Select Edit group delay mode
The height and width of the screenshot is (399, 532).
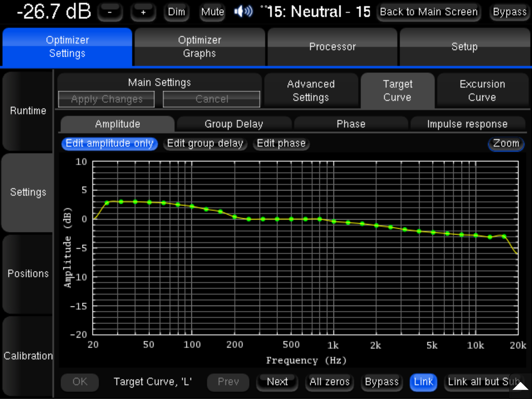[205, 144]
